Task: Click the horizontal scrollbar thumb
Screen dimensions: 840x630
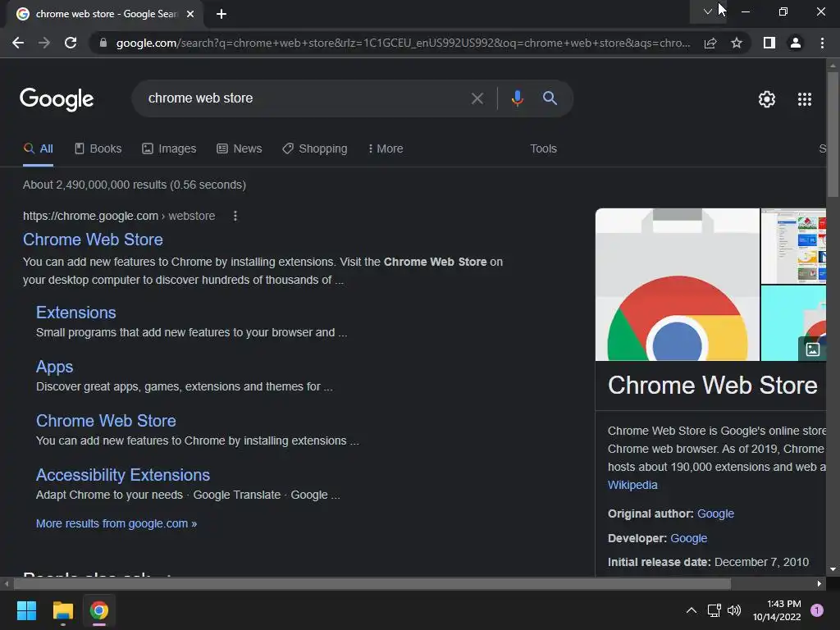Action: pyautogui.click(x=372, y=584)
